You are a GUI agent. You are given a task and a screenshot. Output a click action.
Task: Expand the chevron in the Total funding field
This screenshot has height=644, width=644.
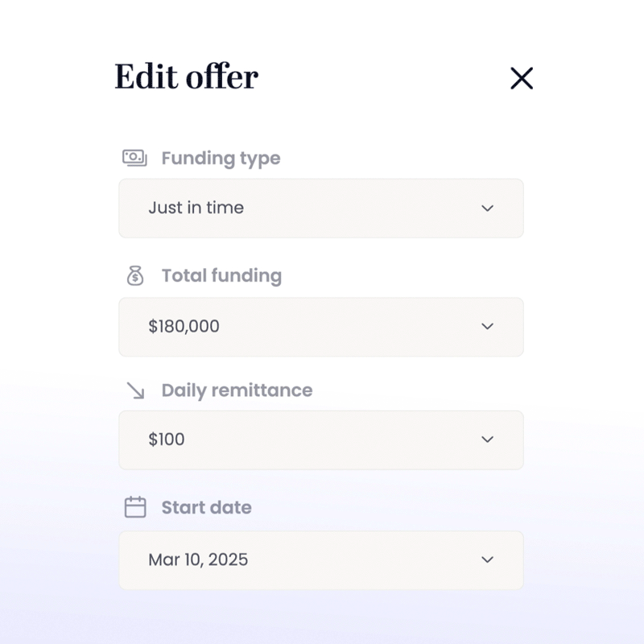[x=488, y=327]
